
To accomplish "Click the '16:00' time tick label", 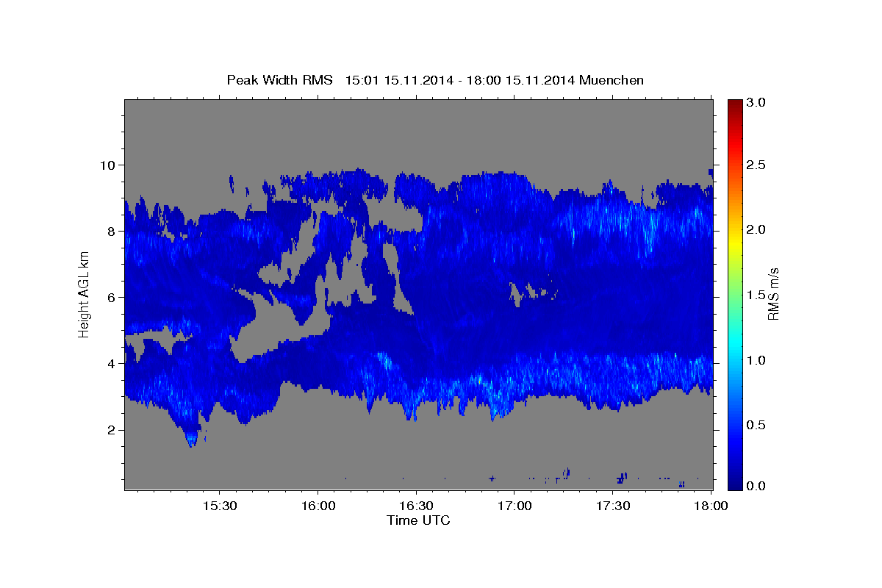I will (318, 506).
